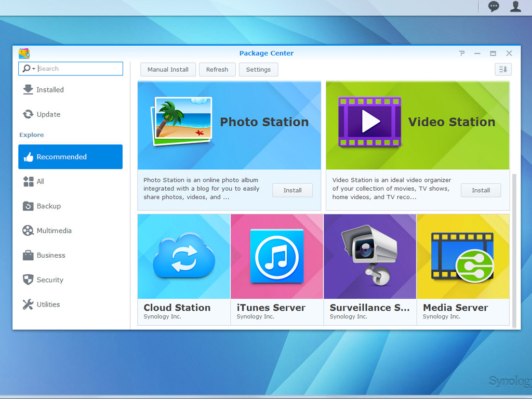
Task: Click Synology Inc. under Surveillance Station
Action: [349, 316]
